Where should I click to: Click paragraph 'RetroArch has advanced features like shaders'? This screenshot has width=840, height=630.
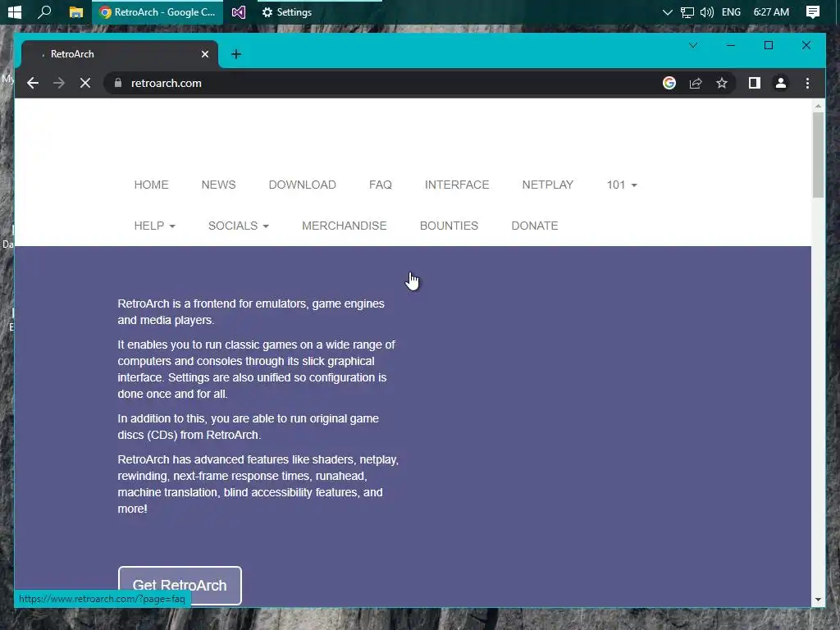click(x=258, y=484)
